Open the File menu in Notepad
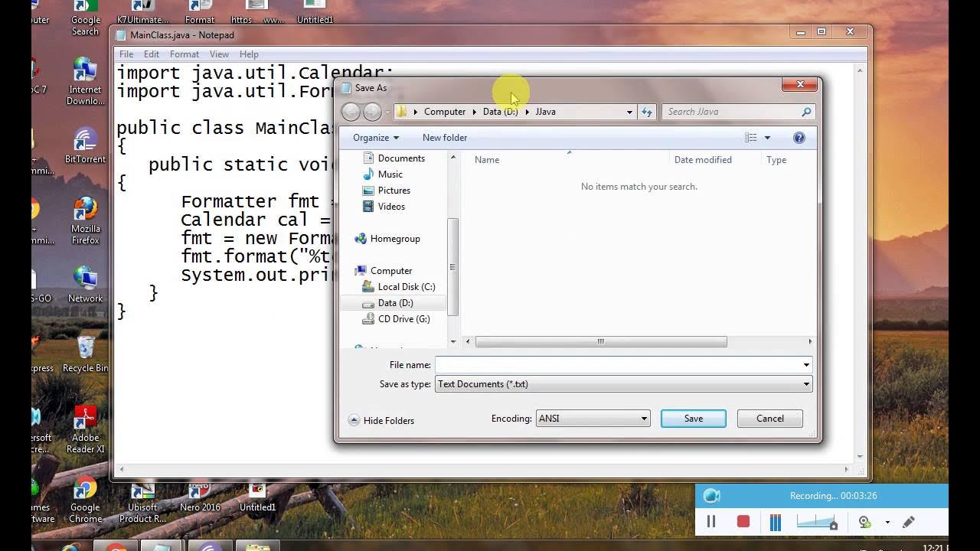 pos(126,54)
